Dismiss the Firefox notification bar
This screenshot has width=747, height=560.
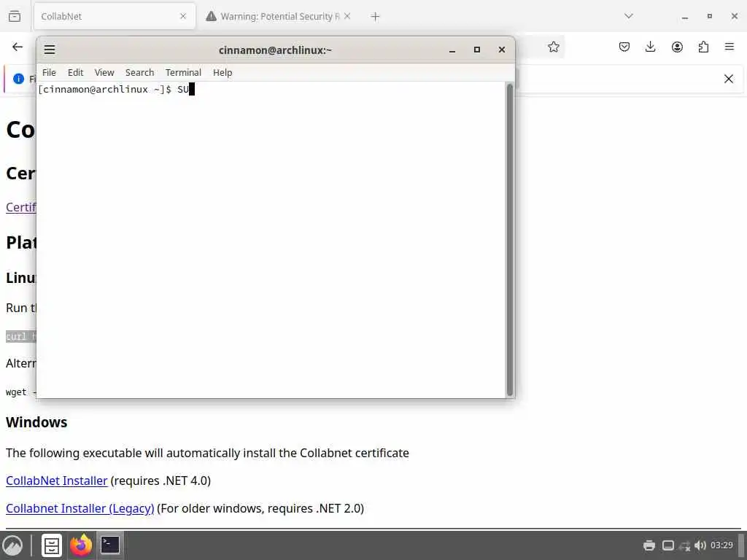(x=729, y=79)
